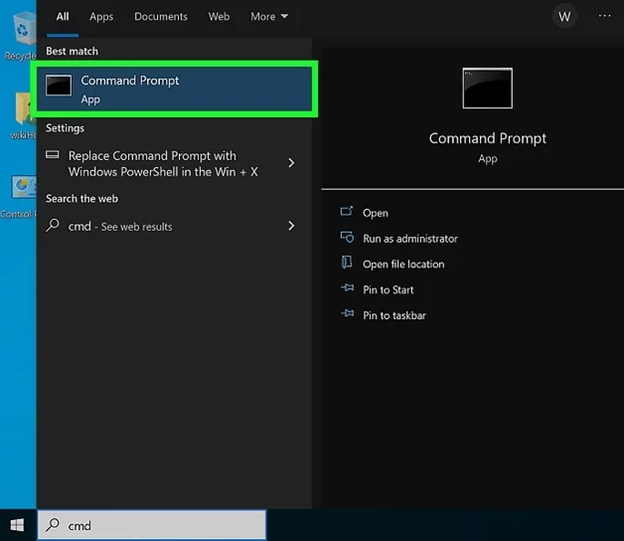Click the large Command Prompt preview icon
This screenshot has width=624, height=541.
pos(487,88)
